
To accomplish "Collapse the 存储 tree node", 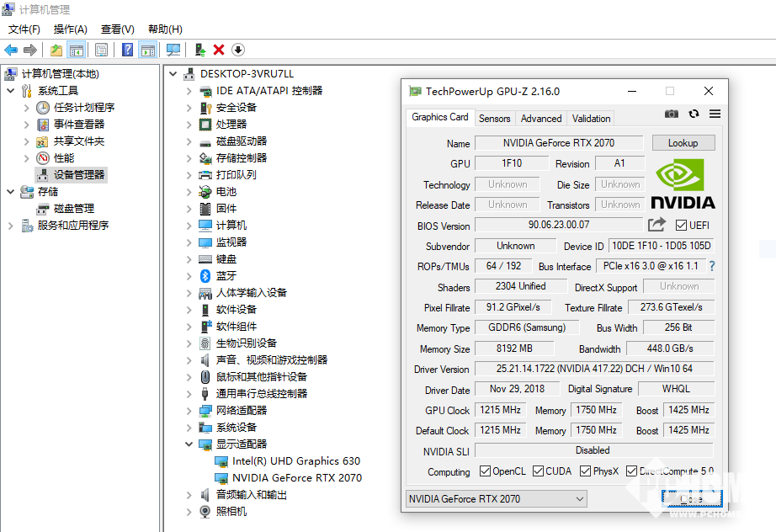I will [10, 192].
